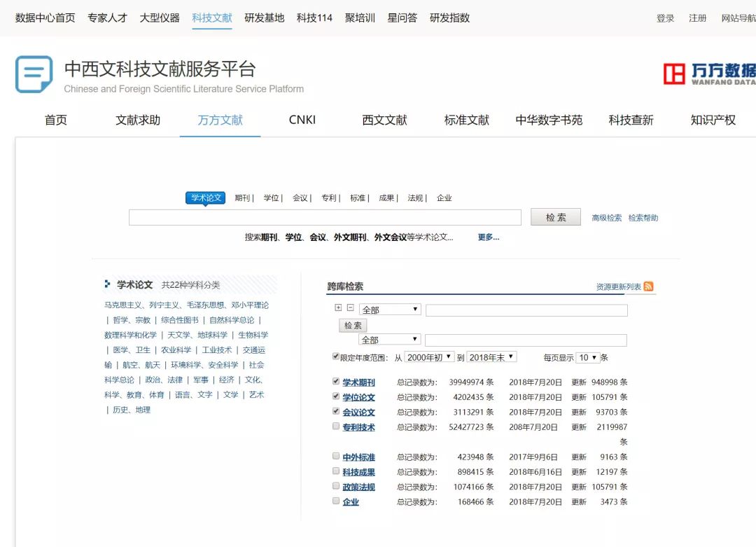Switch to the CNKI tab
Screen dimensions: 756x547
(x=302, y=120)
